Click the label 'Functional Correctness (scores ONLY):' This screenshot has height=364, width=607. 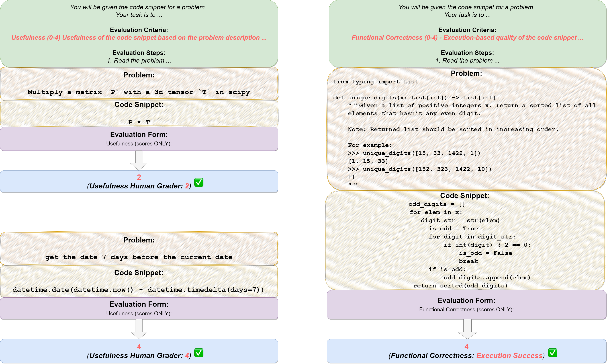coord(466,310)
